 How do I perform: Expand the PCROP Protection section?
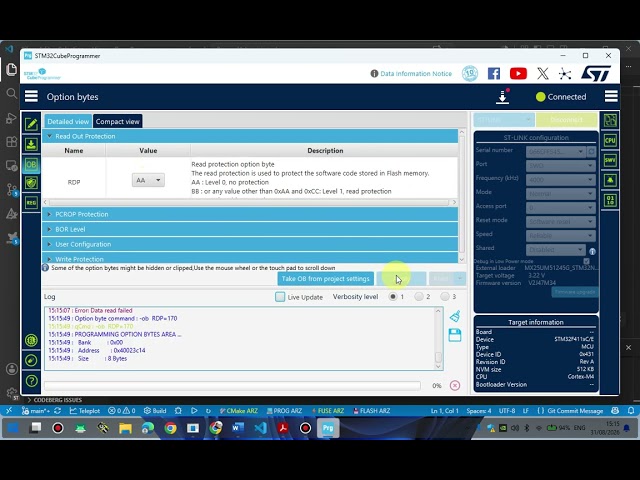(x=250, y=214)
